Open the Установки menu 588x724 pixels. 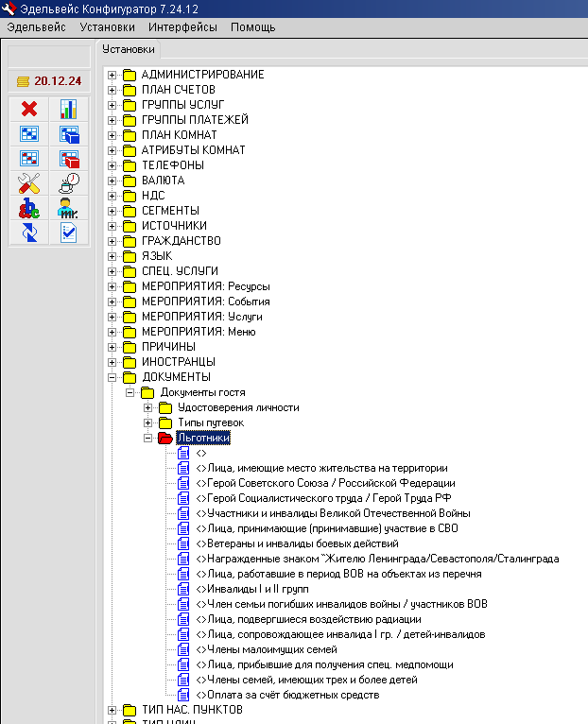(x=107, y=27)
